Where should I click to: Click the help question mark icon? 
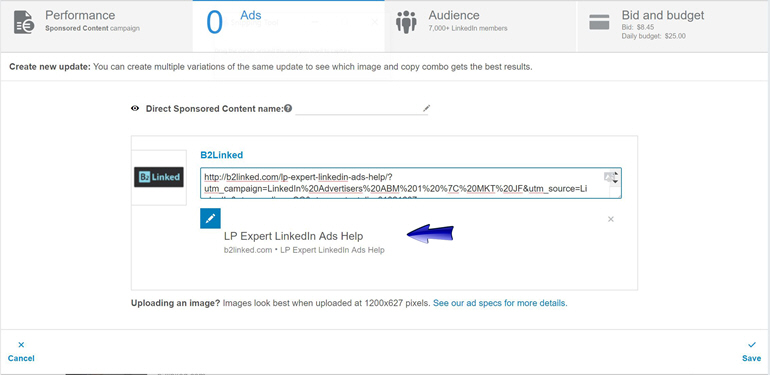click(288, 108)
